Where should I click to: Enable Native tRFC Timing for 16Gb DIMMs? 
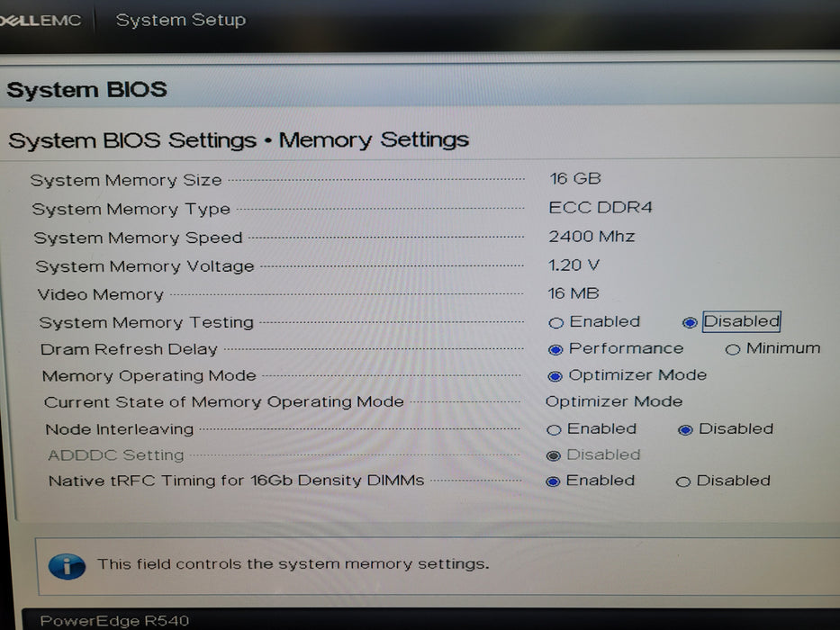point(591,481)
